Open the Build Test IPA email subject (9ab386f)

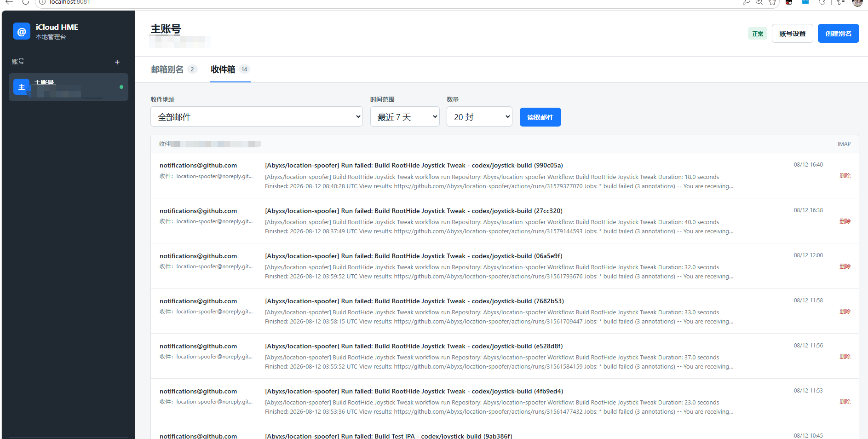click(x=389, y=436)
